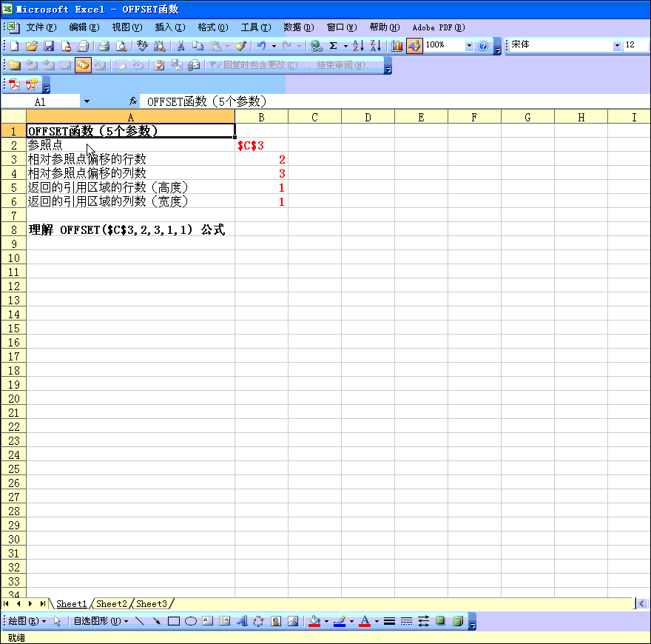This screenshot has width=651, height=644.
Task: Select cell B2 containing $C$3
Action: tap(261, 145)
